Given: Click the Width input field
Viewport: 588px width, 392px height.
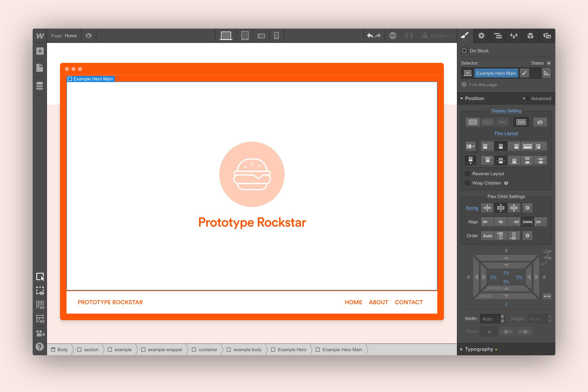Looking at the screenshot, I should 489,319.
